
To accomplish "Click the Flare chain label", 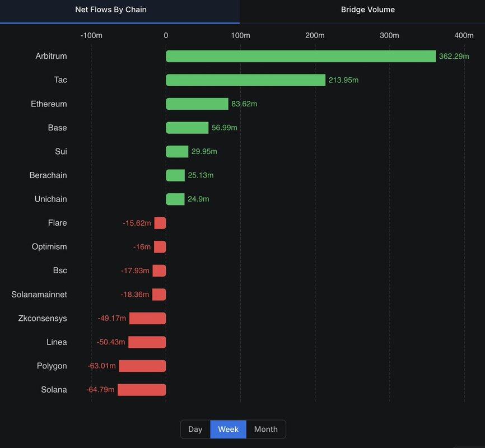I will point(57,223).
